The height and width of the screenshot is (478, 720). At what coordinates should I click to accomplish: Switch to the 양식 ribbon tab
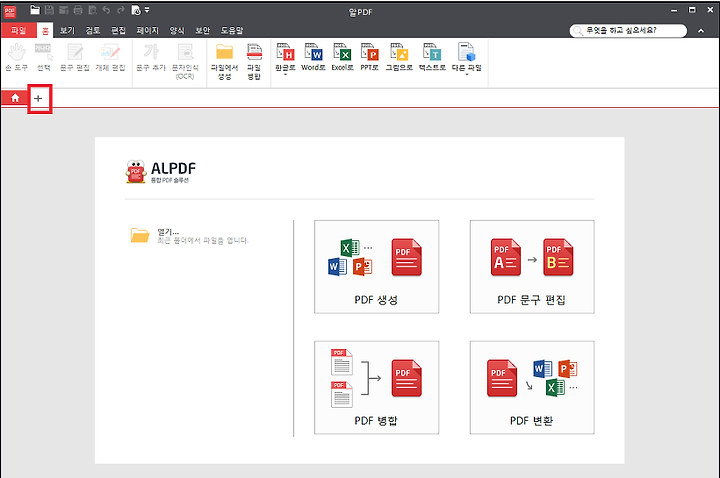click(177, 30)
